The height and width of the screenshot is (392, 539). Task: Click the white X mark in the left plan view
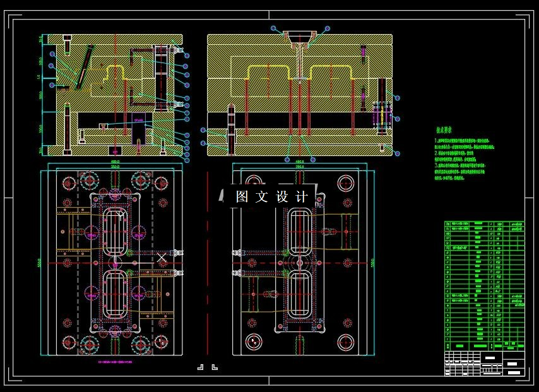click(x=162, y=257)
